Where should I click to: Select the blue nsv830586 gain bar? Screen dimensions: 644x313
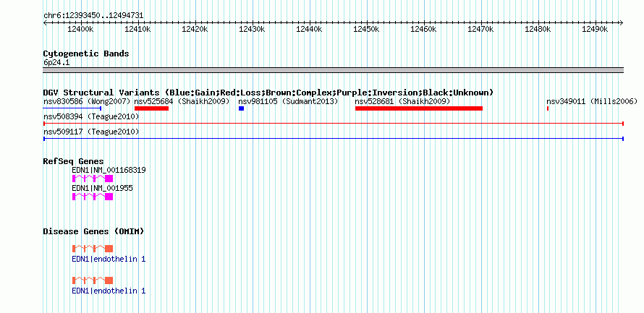pos(72,108)
